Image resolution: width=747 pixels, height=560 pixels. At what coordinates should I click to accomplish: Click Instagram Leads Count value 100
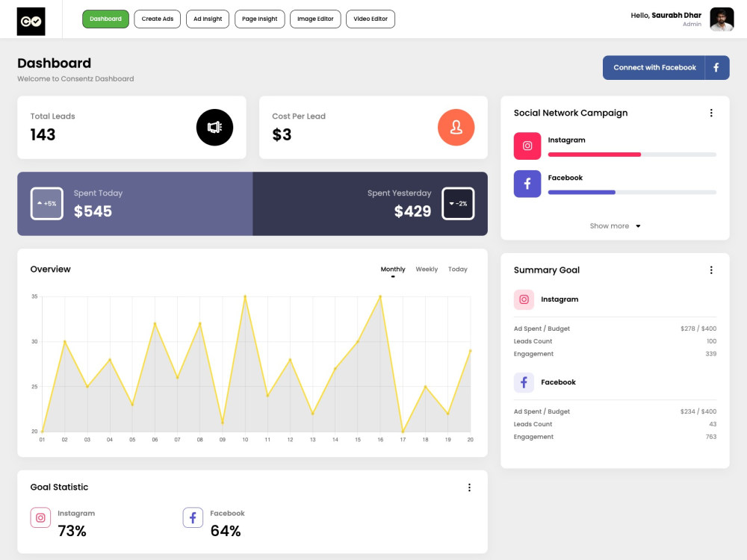coord(712,341)
